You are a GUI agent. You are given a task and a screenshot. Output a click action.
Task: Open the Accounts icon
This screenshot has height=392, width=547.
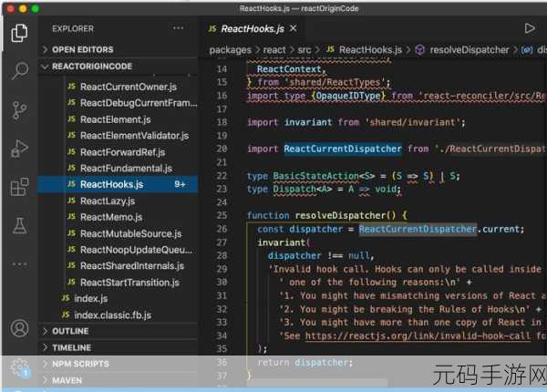click(x=19, y=328)
